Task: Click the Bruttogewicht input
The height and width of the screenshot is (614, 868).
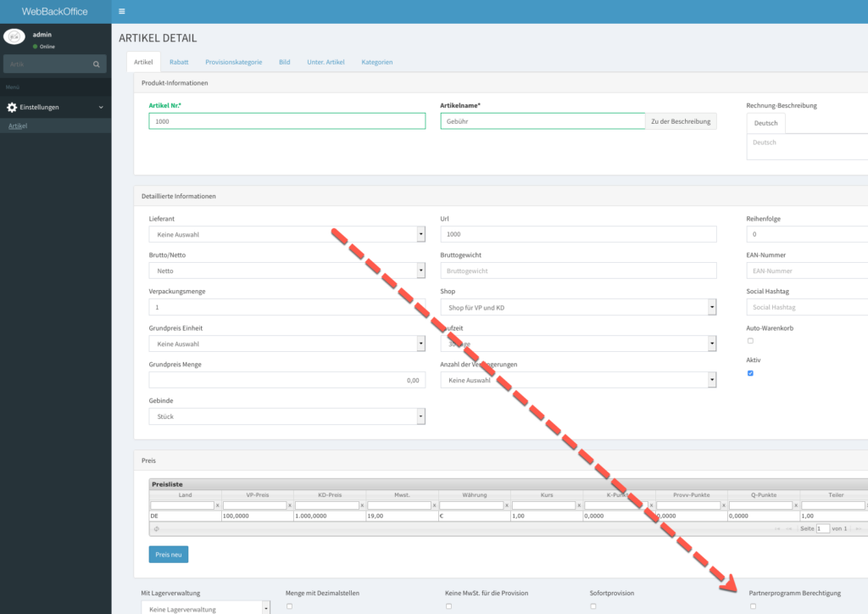Action: [x=578, y=271]
